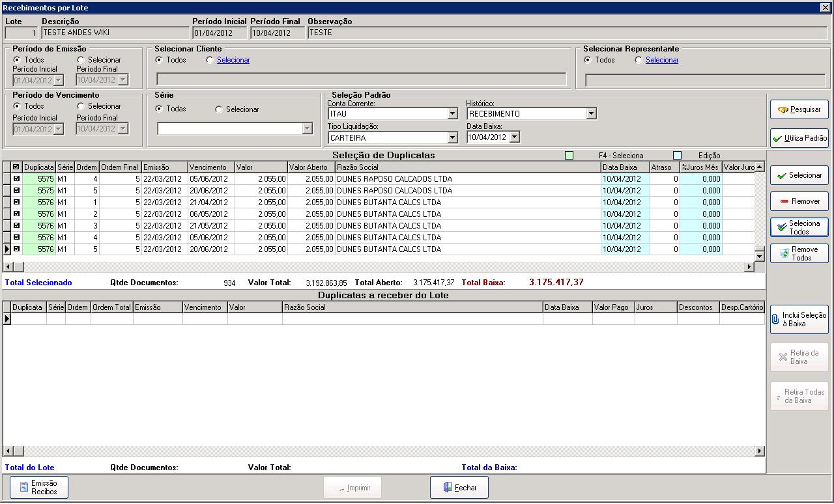This screenshot has height=504, width=834.
Task: Select Todos in Período de Vencimento
Action: tap(17, 106)
